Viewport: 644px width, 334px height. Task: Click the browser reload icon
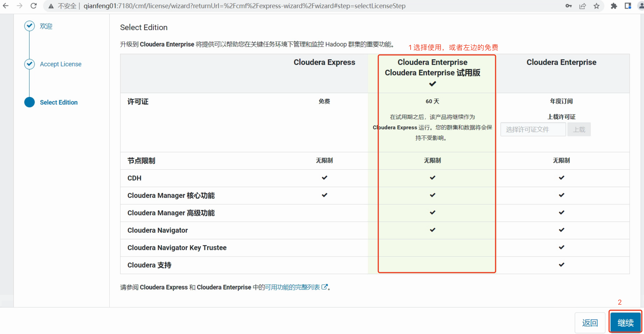tap(33, 6)
